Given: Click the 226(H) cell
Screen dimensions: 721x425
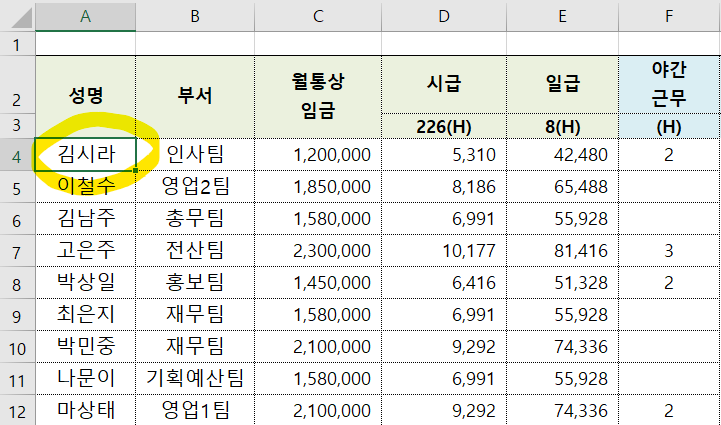Looking at the screenshot, I should coord(444,126).
